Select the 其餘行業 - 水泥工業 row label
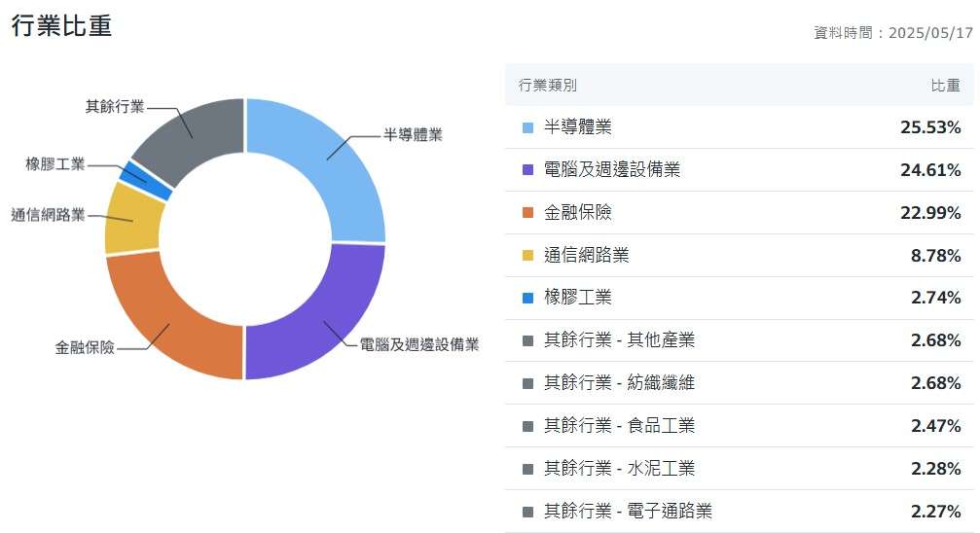 click(x=619, y=469)
